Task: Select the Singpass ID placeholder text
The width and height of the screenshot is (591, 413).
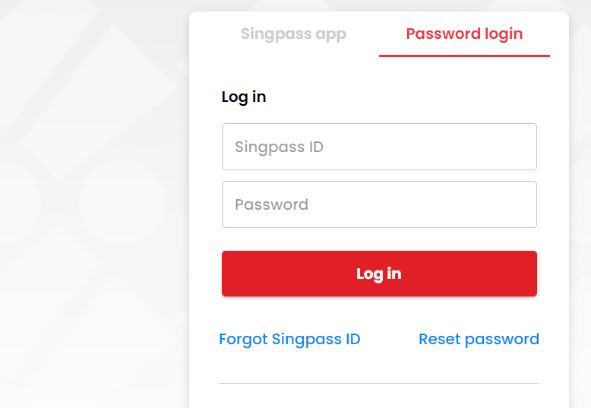Action: 279,147
